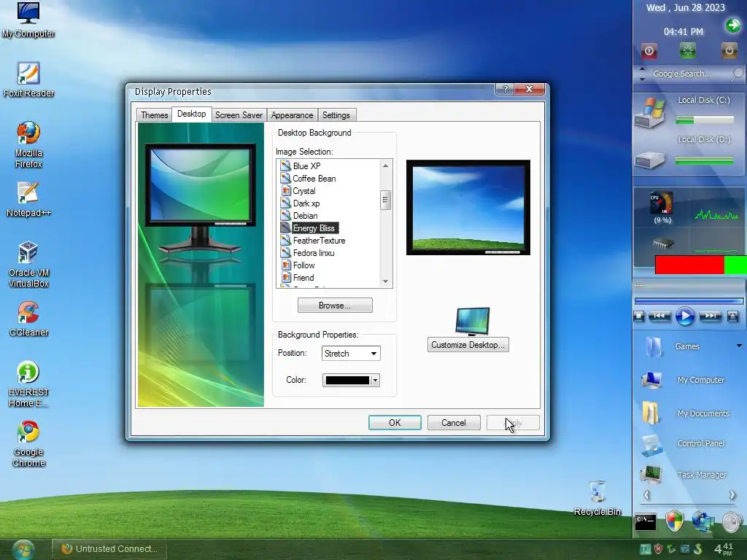Open Oracle VM VirtualBox shortcut
Screen dimensions: 747x560
point(28,265)
